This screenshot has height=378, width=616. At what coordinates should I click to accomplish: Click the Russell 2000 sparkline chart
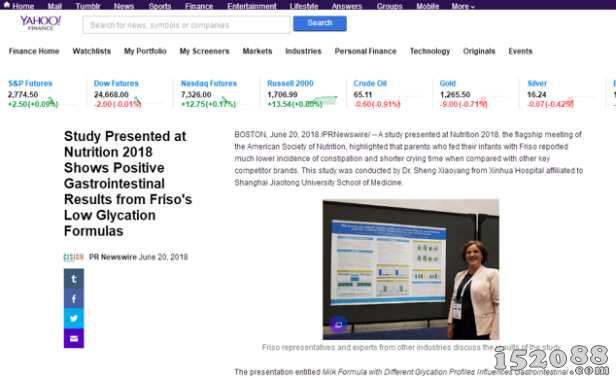click(324, 100)
